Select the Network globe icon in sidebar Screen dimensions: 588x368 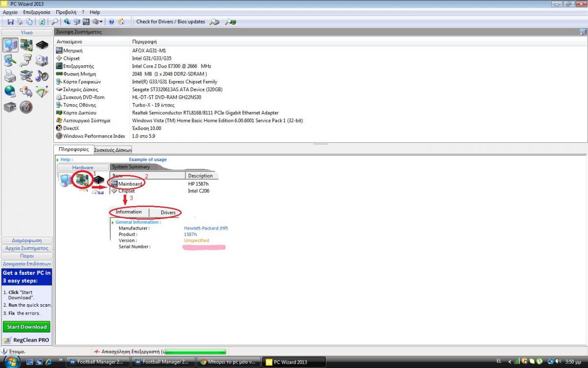tap(11, 91)
